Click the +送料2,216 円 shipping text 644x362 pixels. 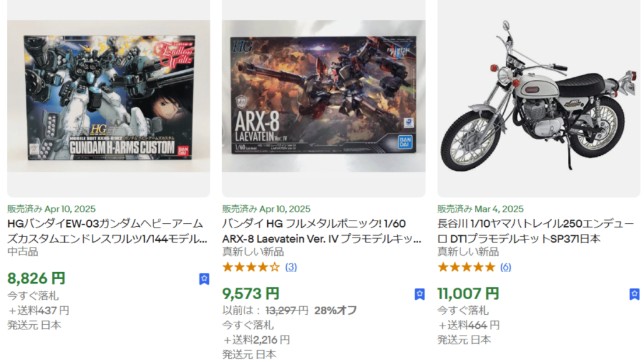coord(257,340)
